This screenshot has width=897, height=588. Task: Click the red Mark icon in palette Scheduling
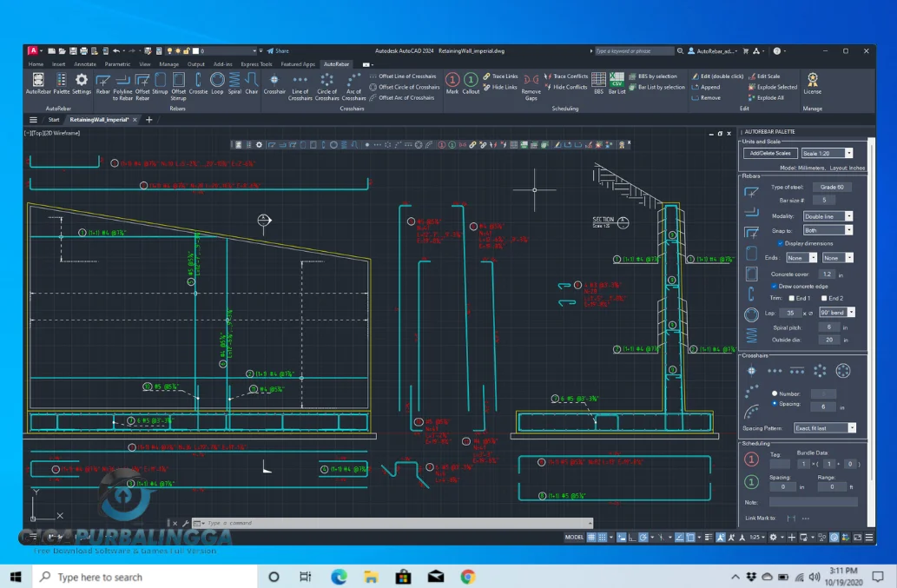click(751, 459)
